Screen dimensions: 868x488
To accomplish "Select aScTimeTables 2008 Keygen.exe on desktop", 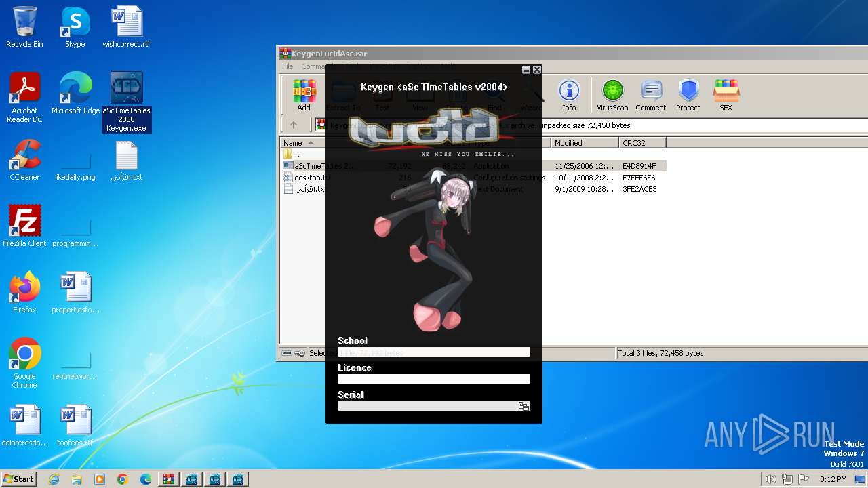I will 127,102.
